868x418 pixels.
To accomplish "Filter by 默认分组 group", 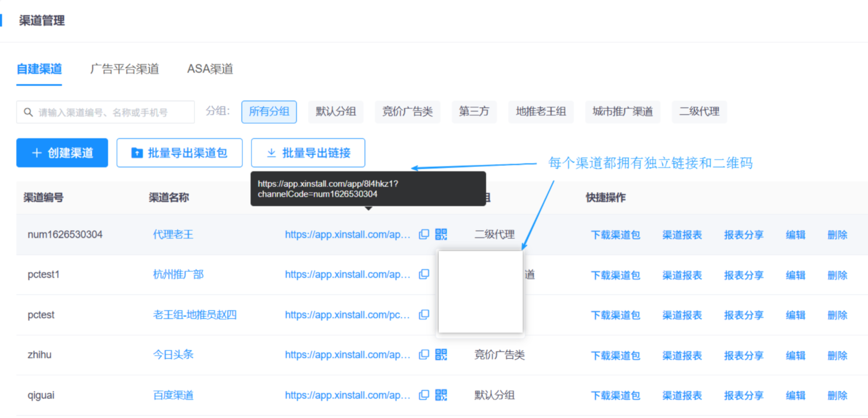I will pyautogui.click(x=336, y=112).
